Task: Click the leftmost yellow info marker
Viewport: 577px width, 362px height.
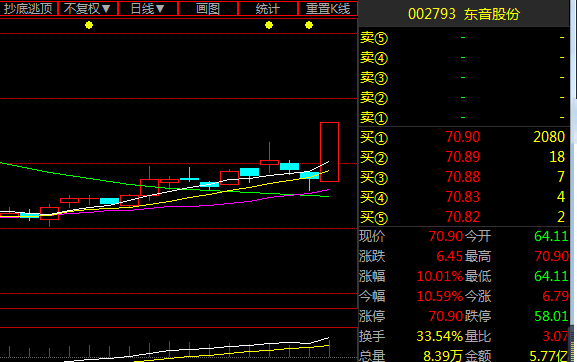Action: [x=89, y=25]
